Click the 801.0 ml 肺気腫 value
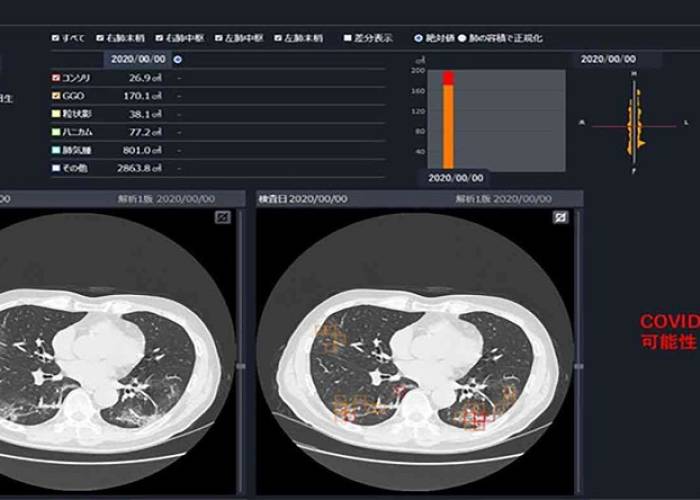The height and width of the screenshot is (500, 700). pyautogui.click(x=142, y=150)
